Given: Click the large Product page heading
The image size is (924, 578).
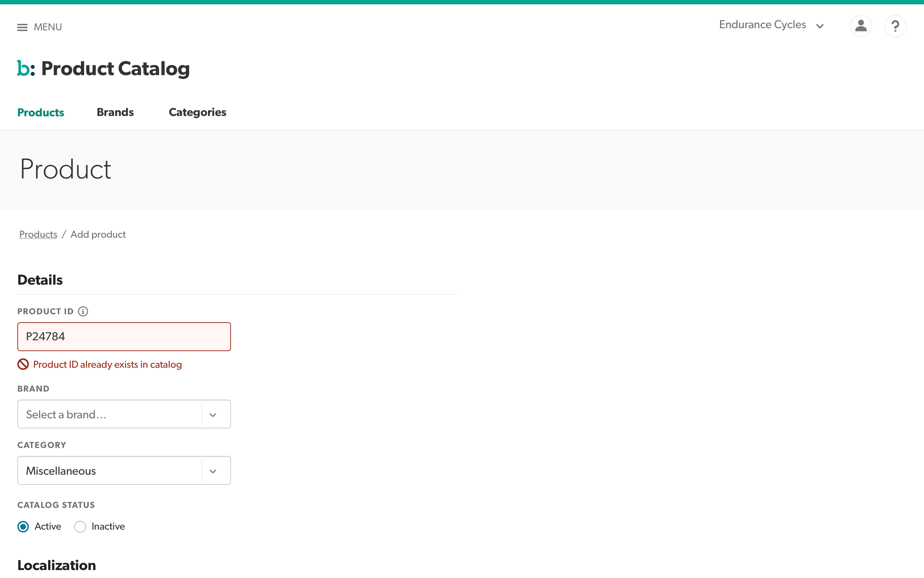Looking at the screenshot, I should [x=65, y=169].
